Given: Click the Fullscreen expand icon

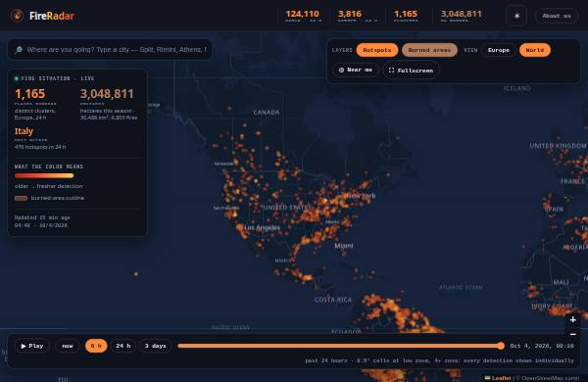Looking at the screenshot, I should (391, 71).
